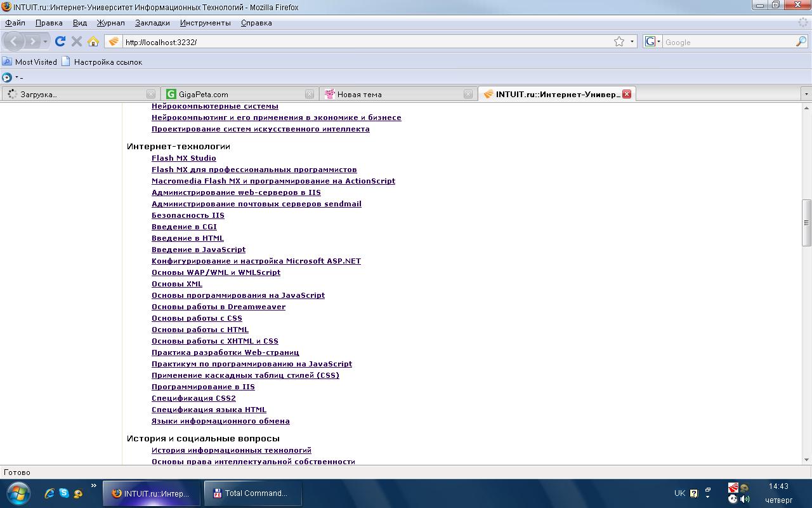Click the page scrollbar up arrow

point(806,108)
